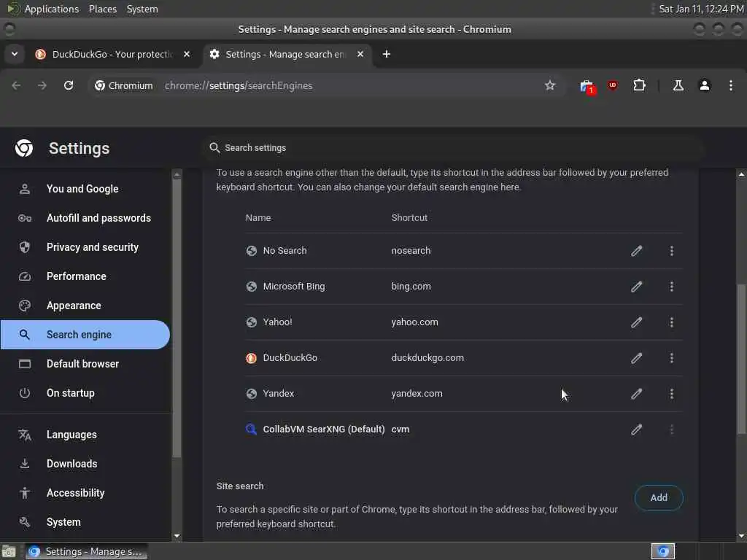Open the profile avatar menu
Screen dimensions: 747x560
(705, 85)
